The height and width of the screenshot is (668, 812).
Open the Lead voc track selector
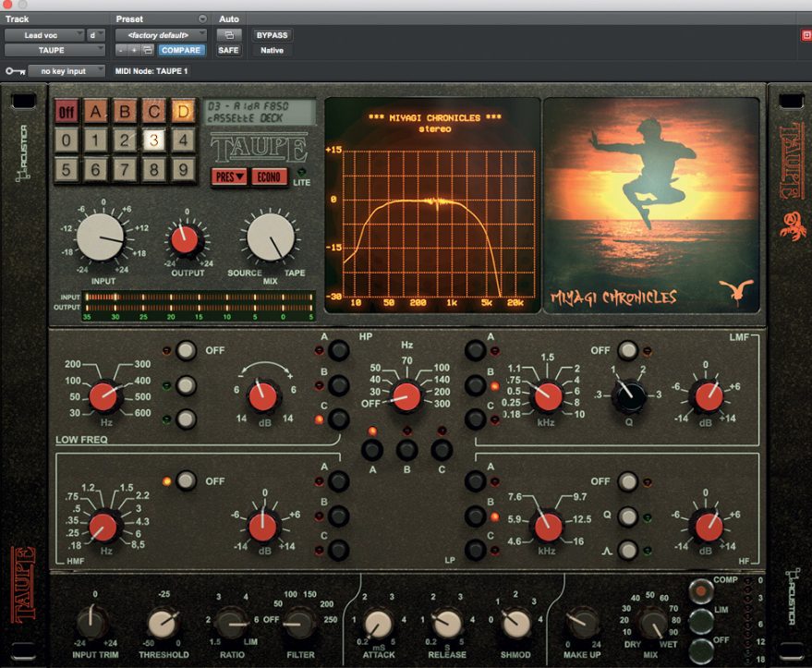(44, 35)
